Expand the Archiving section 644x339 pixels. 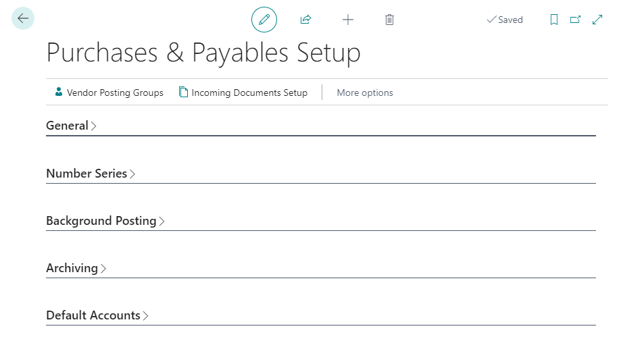72,268
